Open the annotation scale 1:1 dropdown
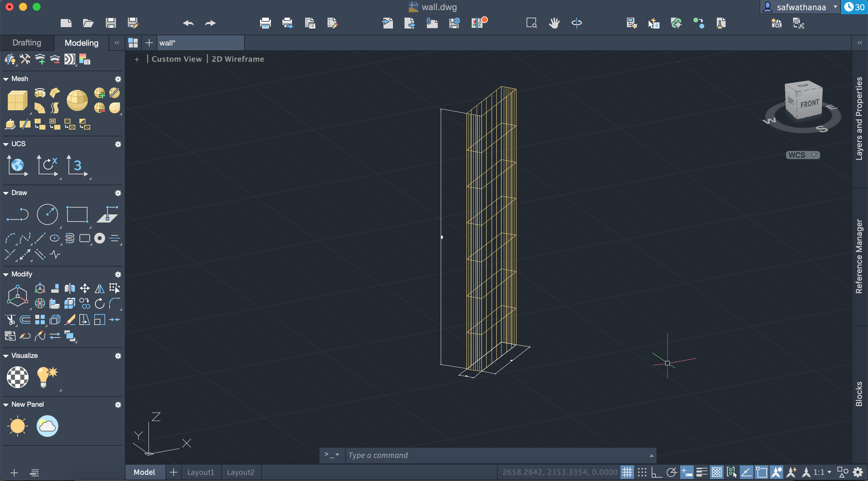Screen dimensions: 868x481 (822, 472)
